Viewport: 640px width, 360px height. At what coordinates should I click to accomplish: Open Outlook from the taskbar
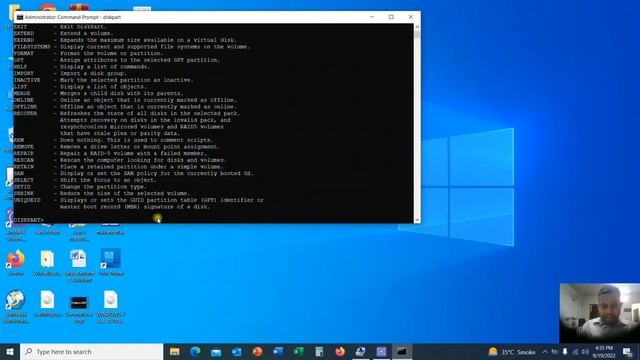point(237,351)
